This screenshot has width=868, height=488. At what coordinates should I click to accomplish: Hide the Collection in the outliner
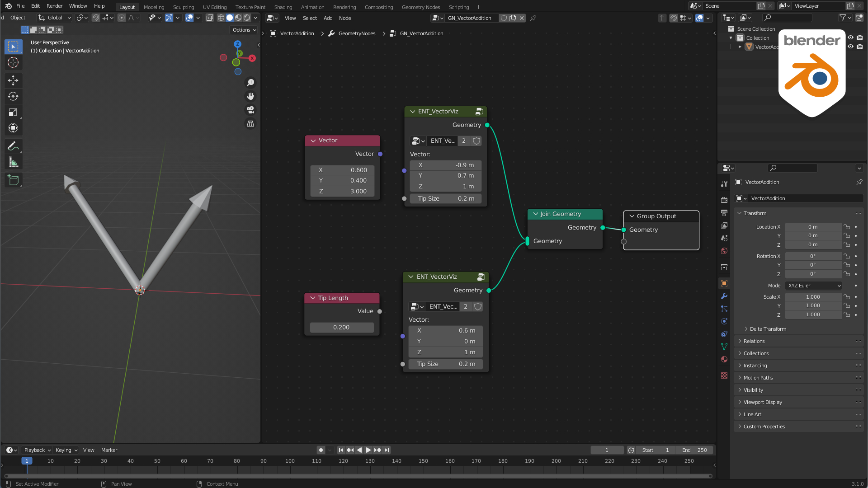850,38
